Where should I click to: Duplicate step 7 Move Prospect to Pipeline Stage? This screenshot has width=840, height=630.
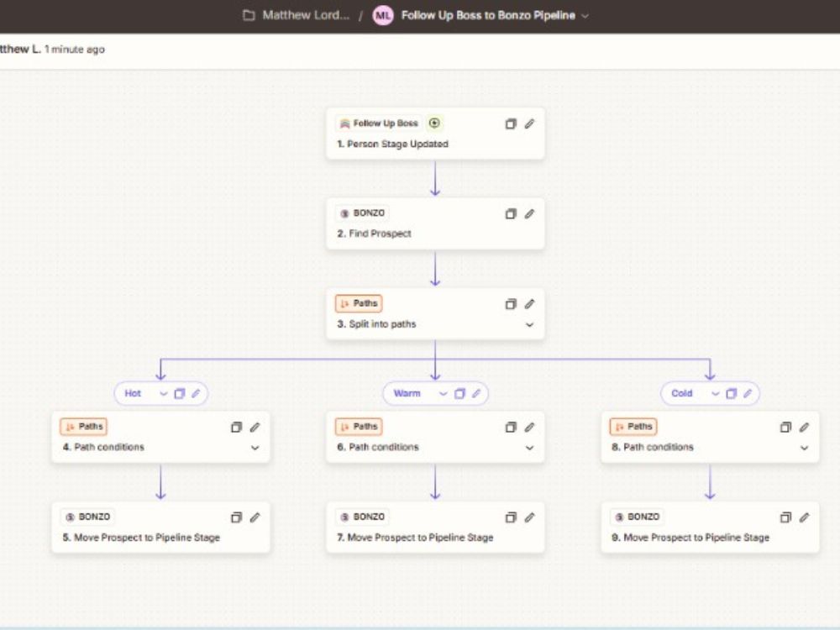pos(511,517)
